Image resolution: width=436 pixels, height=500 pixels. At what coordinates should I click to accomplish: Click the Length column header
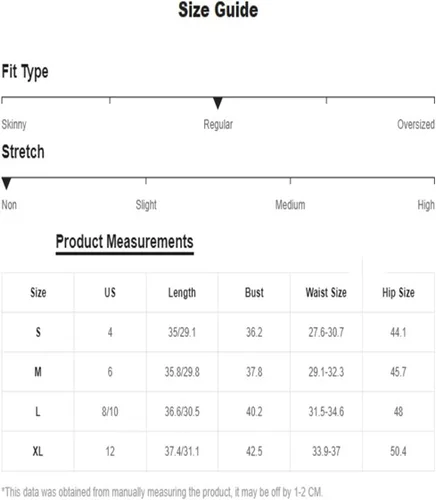click(x=182, y=293)
